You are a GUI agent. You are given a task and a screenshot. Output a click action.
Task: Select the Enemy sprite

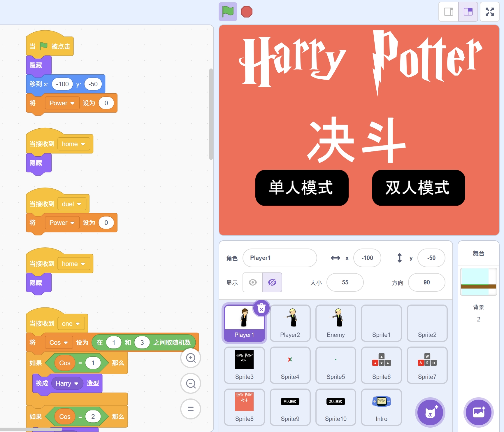pos(336,323)
